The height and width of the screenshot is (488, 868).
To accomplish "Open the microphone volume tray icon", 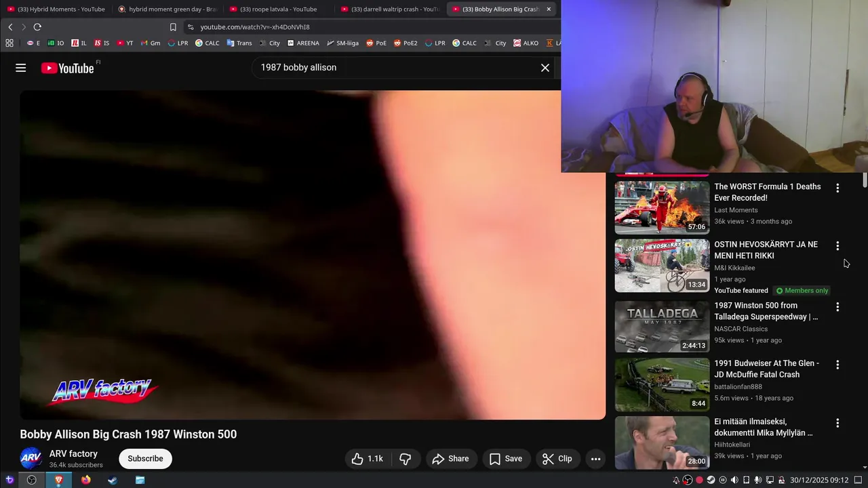I will 758,480.
